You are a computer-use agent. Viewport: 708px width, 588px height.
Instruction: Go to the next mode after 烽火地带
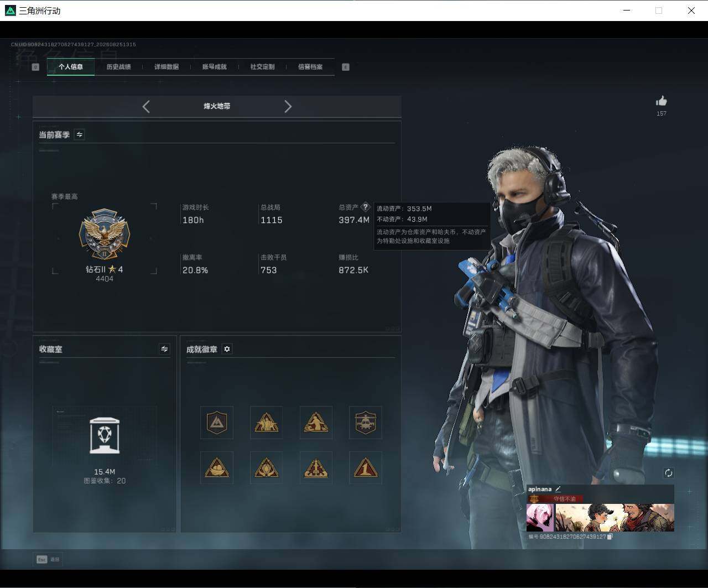[288, 106]
